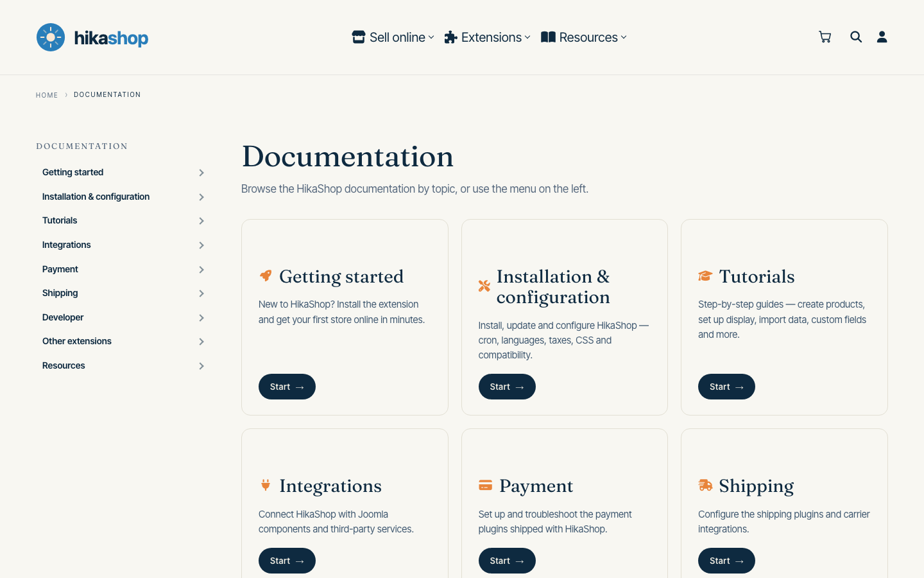Click Start on the Payment card
924x578 pixels.
(507, 561)
